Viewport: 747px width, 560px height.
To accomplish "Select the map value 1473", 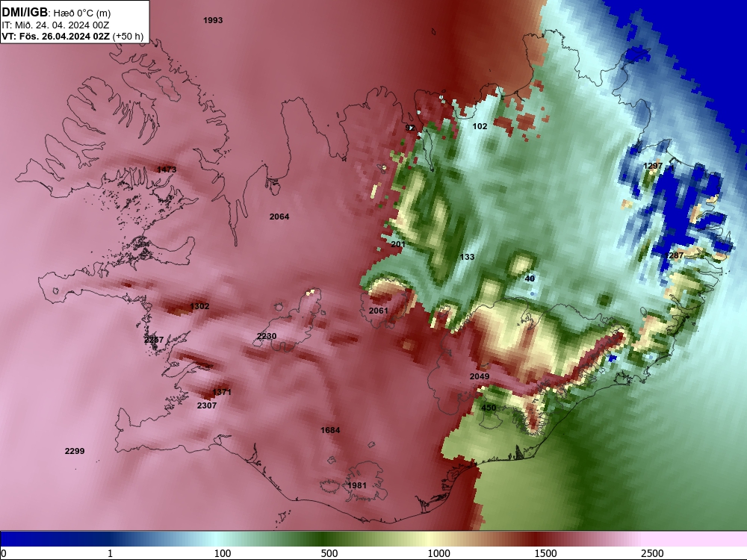I will tap(167, 169).
